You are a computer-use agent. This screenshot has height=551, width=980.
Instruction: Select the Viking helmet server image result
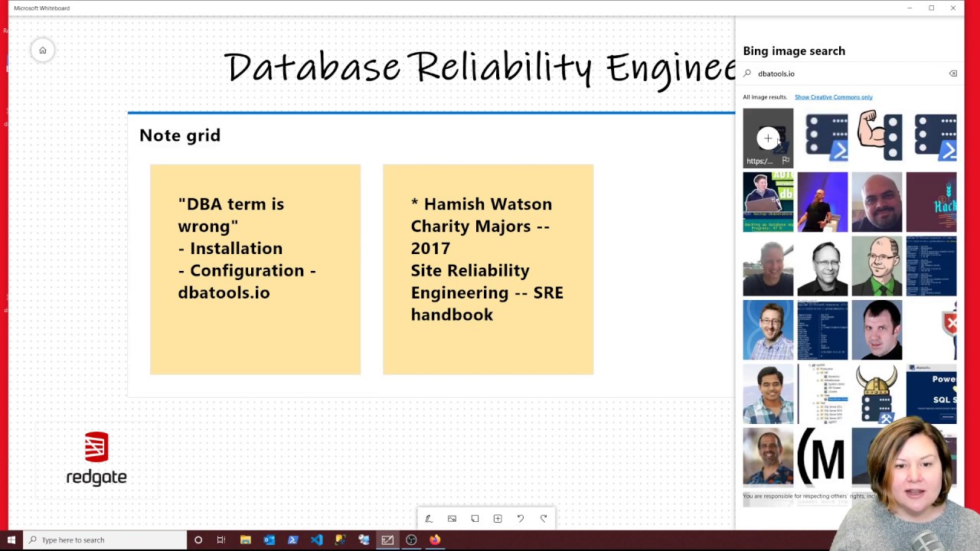877,393
